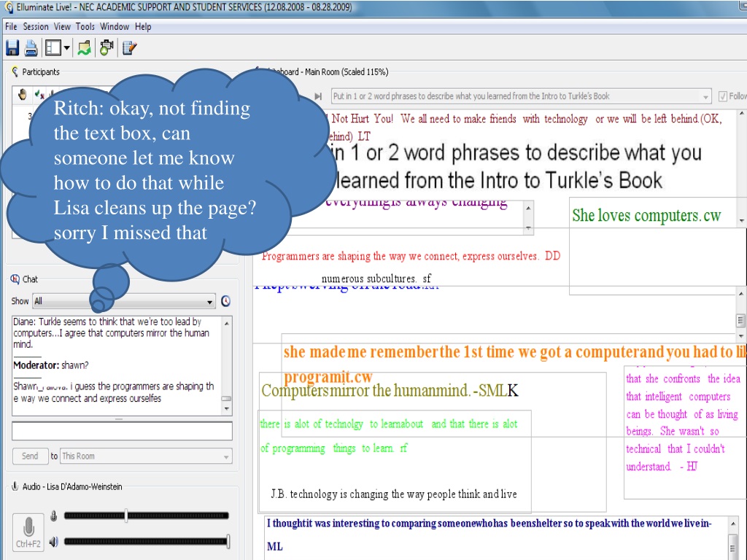This screenshot has width=747, height=560.
Task: Click the middle whiteboard scrollbar thumb
Action: coord(741,321)
